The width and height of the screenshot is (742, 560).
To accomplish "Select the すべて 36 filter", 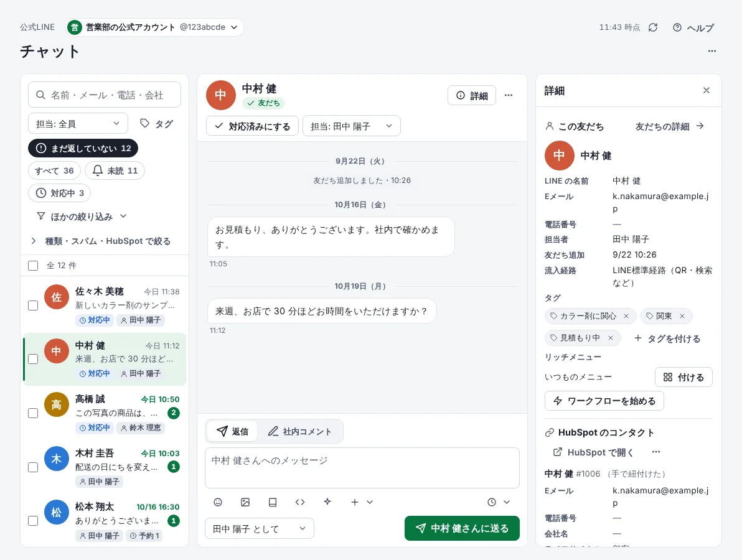I will click(x=54, y=170).
